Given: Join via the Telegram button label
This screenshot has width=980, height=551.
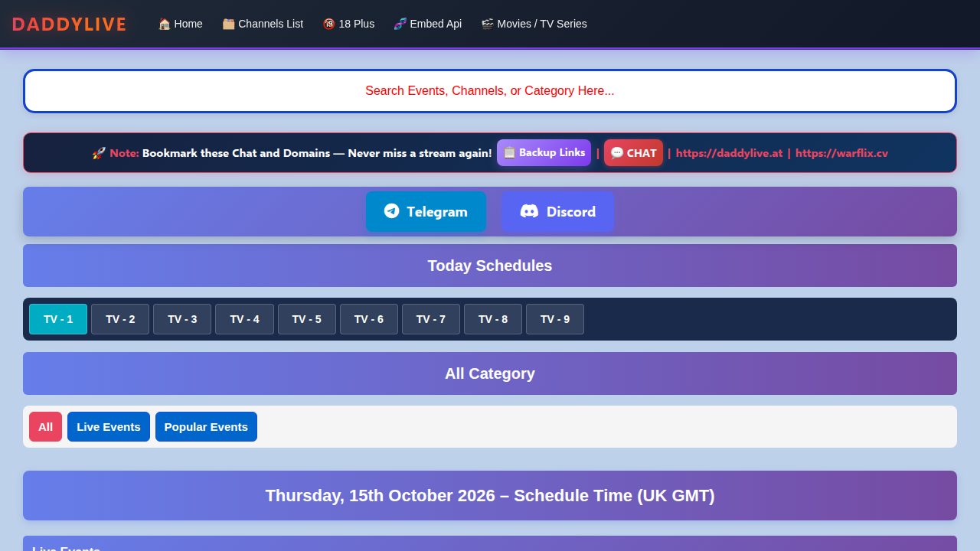Looking at the screenshot, I should pos(436,212).
